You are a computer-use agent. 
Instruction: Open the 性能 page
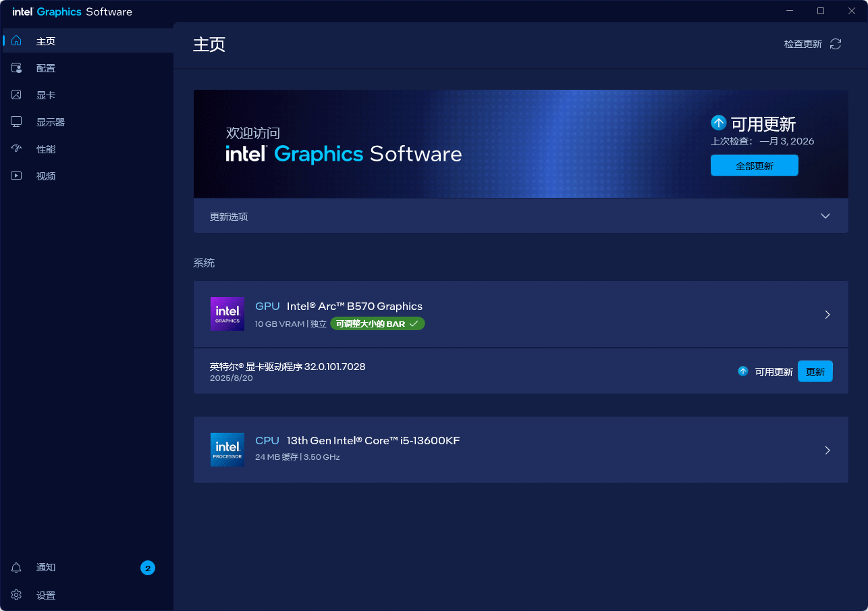click(x=88, y=149)
